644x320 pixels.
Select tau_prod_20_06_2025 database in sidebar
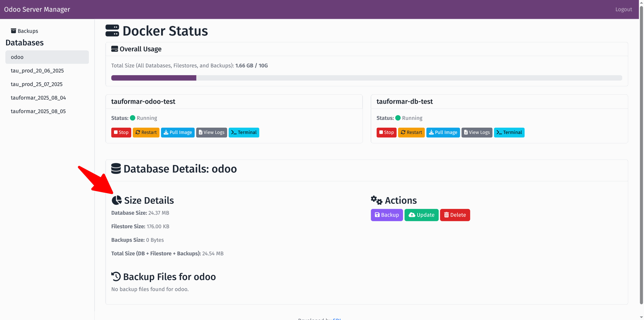pos(37,71)
